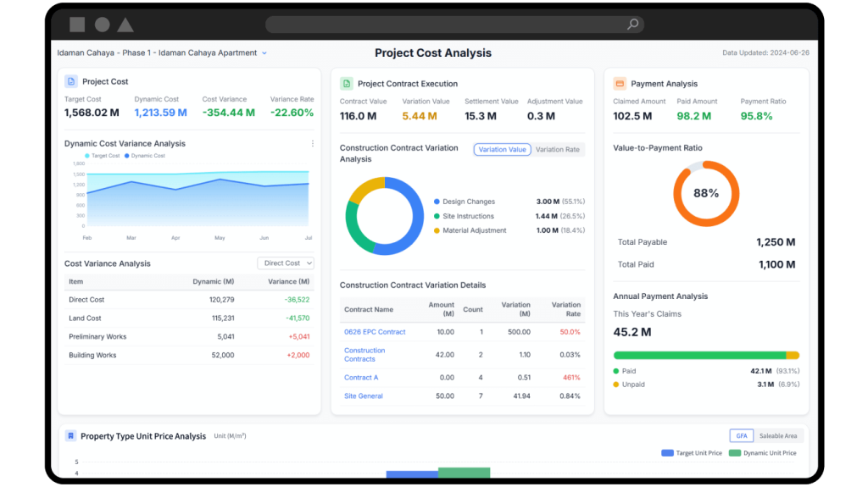This screenshot has height=487, width=868.
Task: Click the Payment Analysis card icon
Action: [620, 84]
